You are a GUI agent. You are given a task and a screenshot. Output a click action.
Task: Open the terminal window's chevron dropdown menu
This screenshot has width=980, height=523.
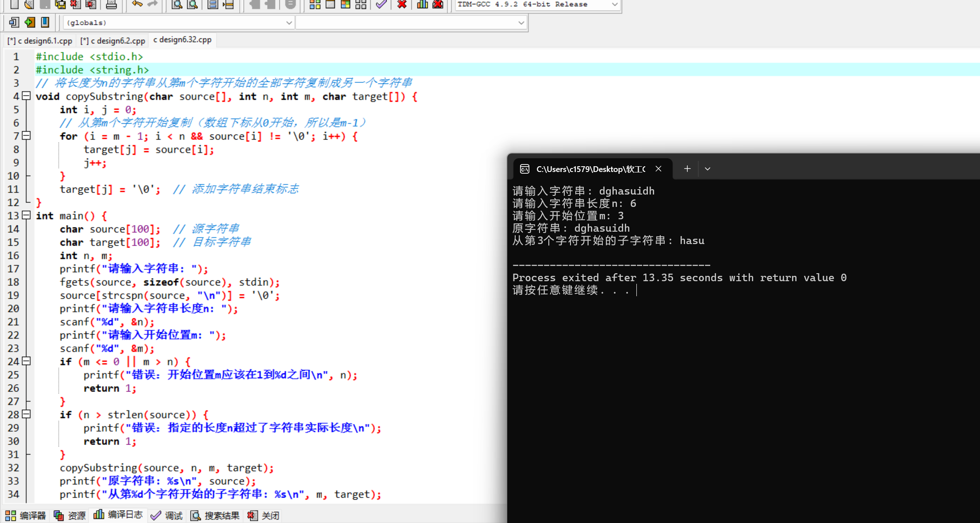[x=707, y=168]
